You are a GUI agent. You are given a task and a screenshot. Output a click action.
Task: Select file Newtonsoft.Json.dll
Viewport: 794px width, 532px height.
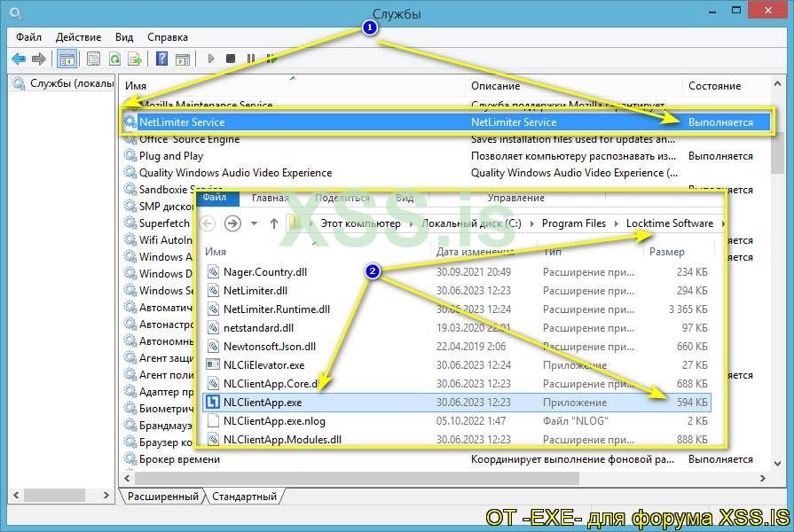coord(270,347)
